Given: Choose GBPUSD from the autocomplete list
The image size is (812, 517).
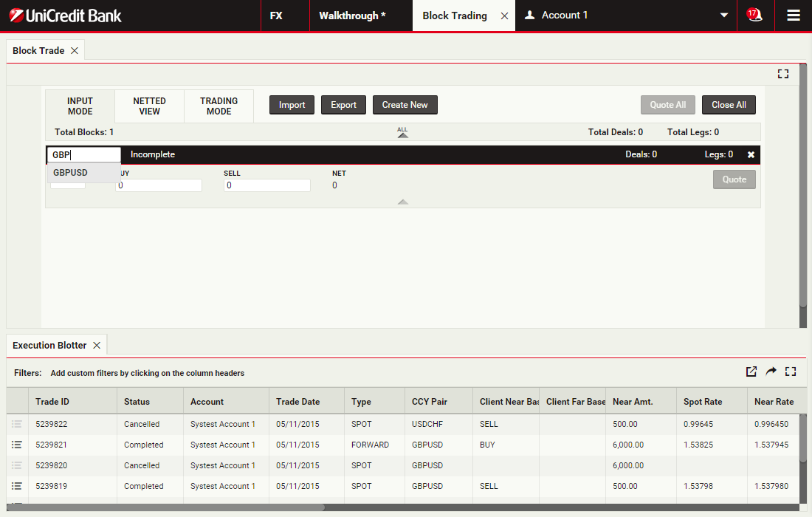Looking at the screenshot, I should (x=71, y=173).
